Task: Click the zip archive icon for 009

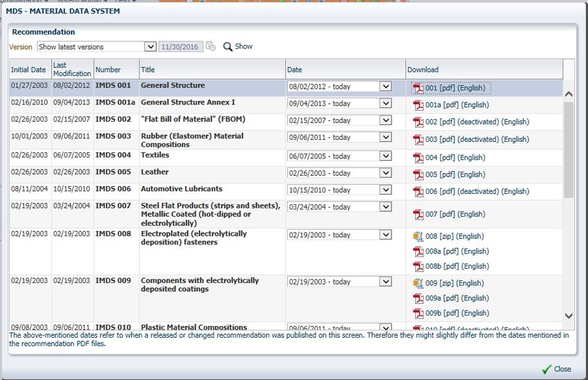Action: pyautogui.click(x=418, y=283)
